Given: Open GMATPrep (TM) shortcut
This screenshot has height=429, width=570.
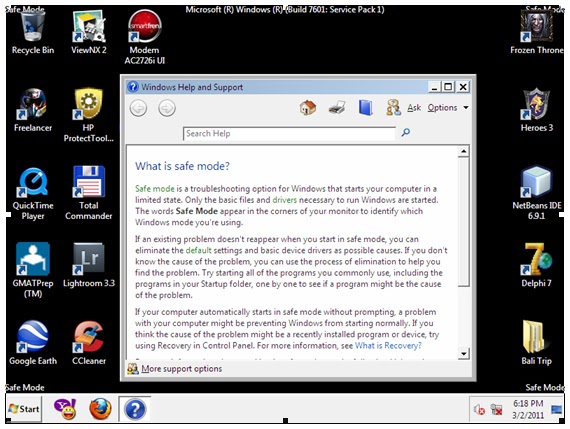Looking at the screenshot, I should [x=33, y=270].
